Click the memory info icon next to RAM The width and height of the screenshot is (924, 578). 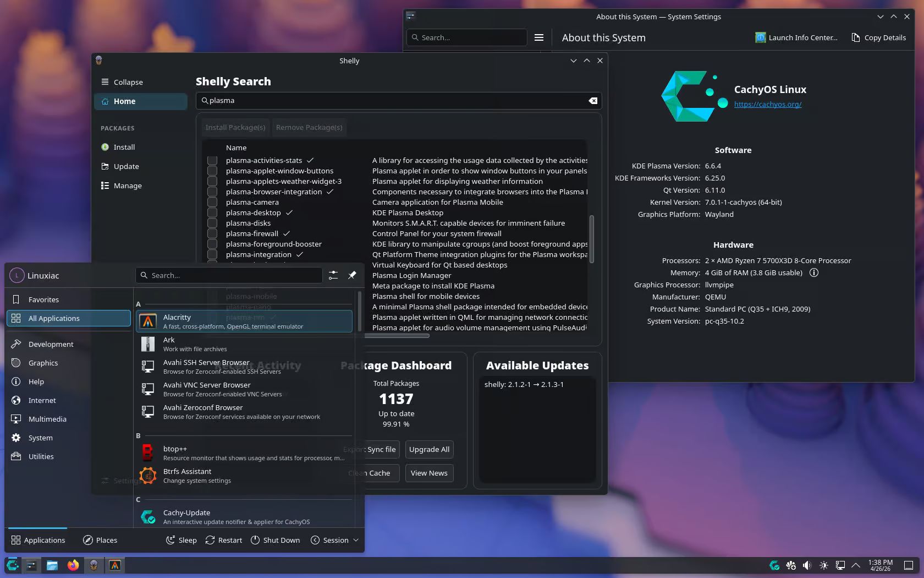814,273
